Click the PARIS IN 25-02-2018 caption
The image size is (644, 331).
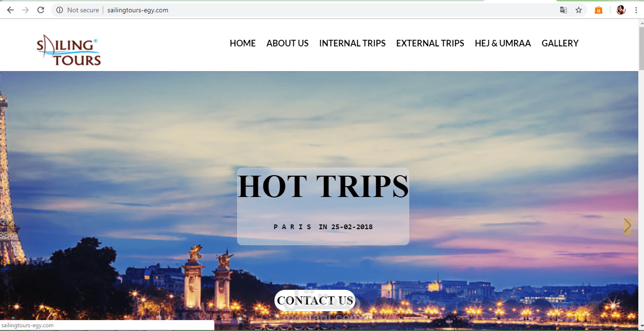[x=323, y=227]
